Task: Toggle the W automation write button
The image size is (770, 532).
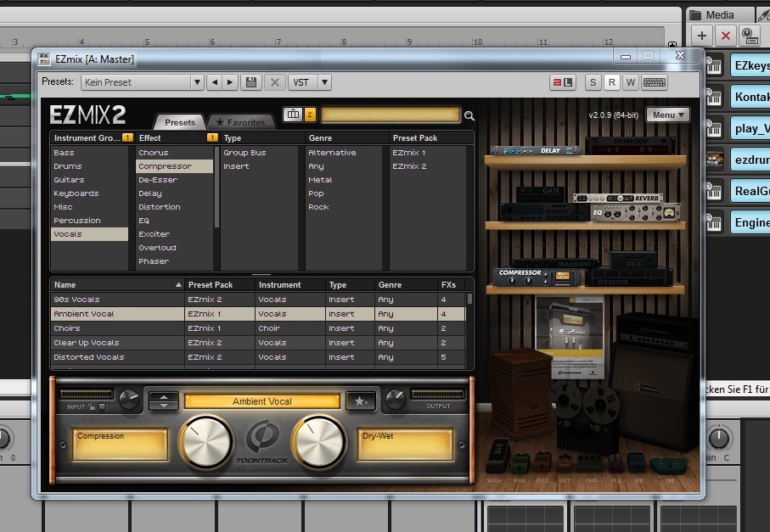Action: (x=631, y=82)
